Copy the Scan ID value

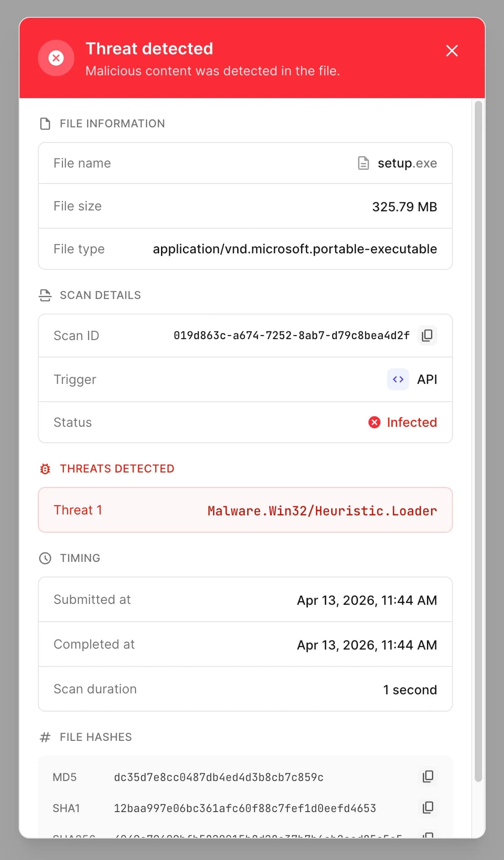[x=427, y=336]
